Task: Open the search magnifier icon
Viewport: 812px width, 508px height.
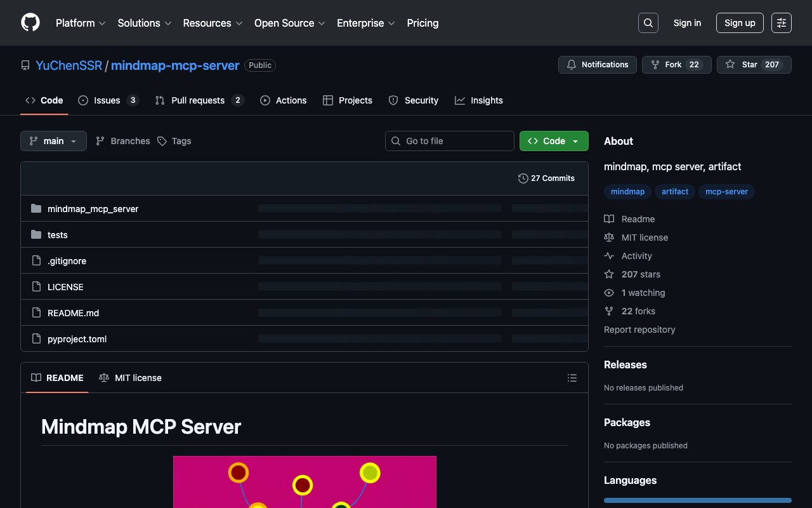Action: (x=648, y=23)
